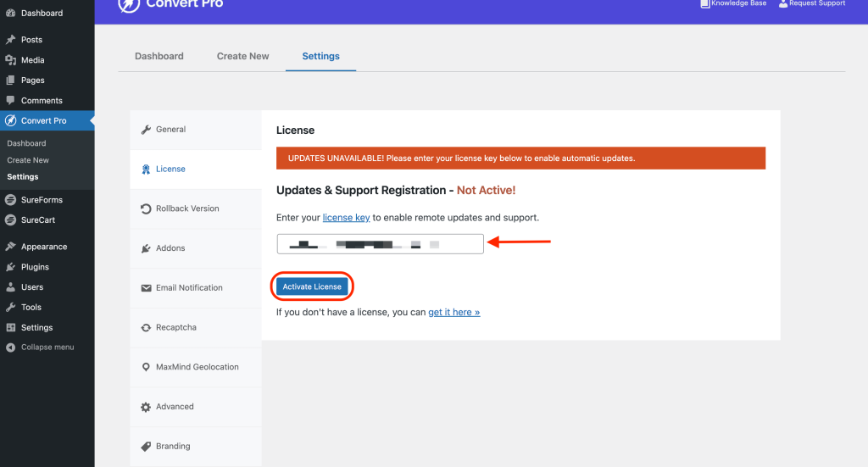The height and width of the screenshot is (467, 868).
Task: Open the Appearance menu label
Action: pyautogui.click(x=44, y=247)
